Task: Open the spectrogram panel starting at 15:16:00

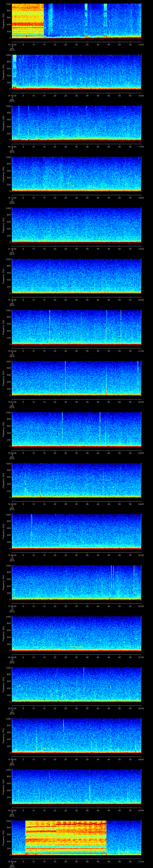Action: click(76, 123)
